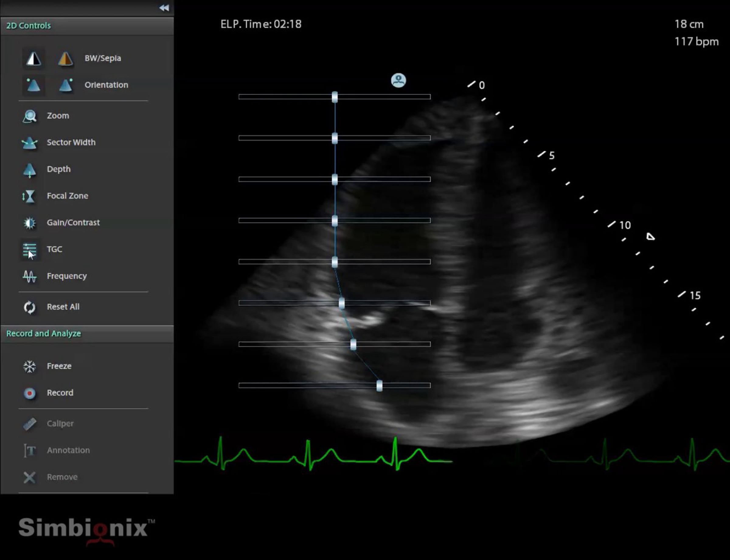Open the Depth control

pyautogui.click(x=30, y=169)
